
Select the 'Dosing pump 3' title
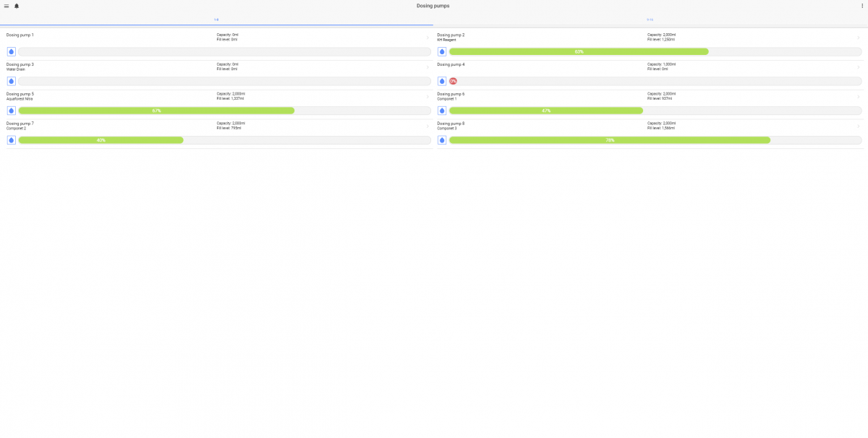click(20, 64)
